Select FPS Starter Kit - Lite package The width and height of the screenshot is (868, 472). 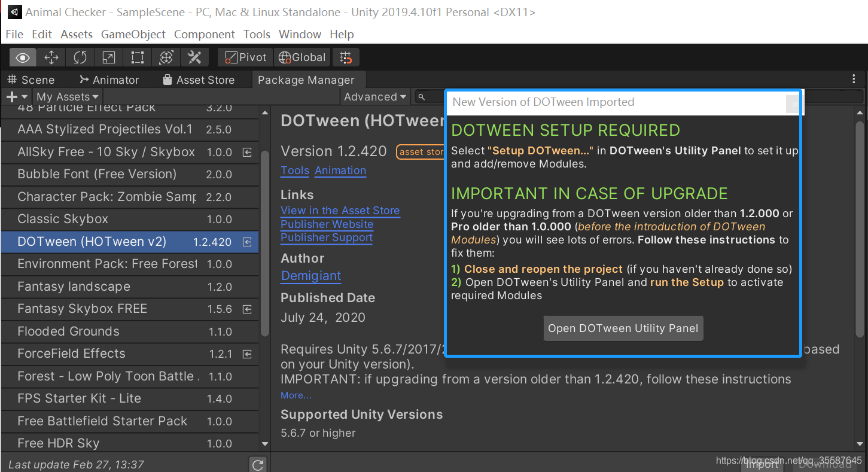[x=130, y=398]
